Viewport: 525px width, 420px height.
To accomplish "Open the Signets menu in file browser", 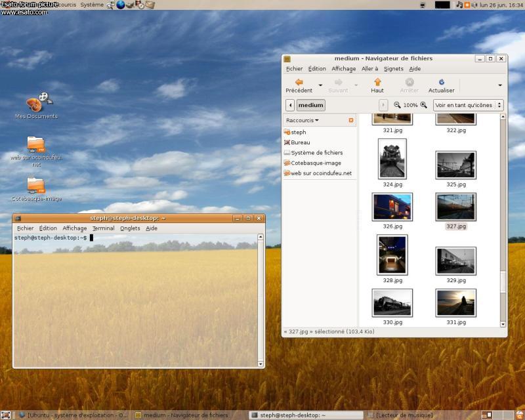I will coord(394,69).
